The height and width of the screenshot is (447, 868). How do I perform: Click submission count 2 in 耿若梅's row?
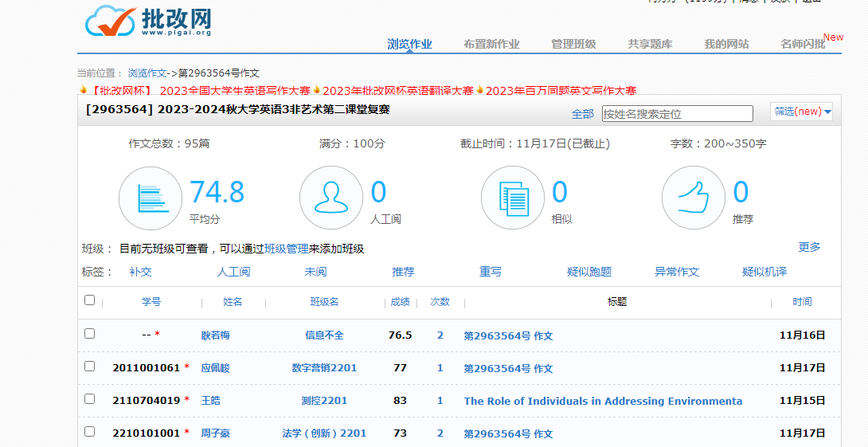click(x=440, y=335)
